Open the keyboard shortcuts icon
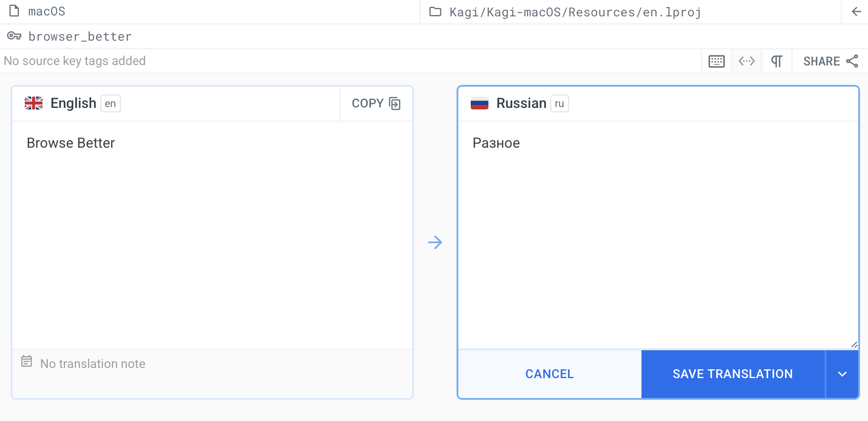 pyautogui.click(x=716, y=61)
